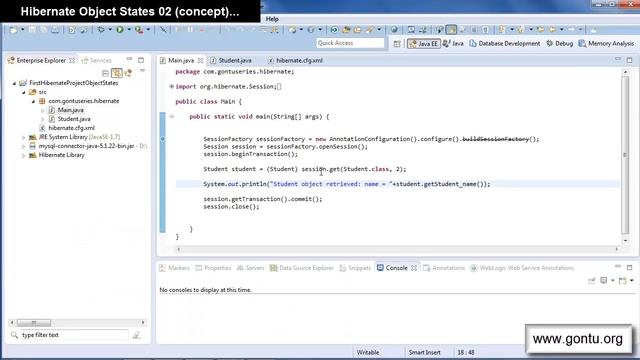Maximize the Enterprise Explorer panel
This screenshot has width=640, height=360.
[141, 60]
